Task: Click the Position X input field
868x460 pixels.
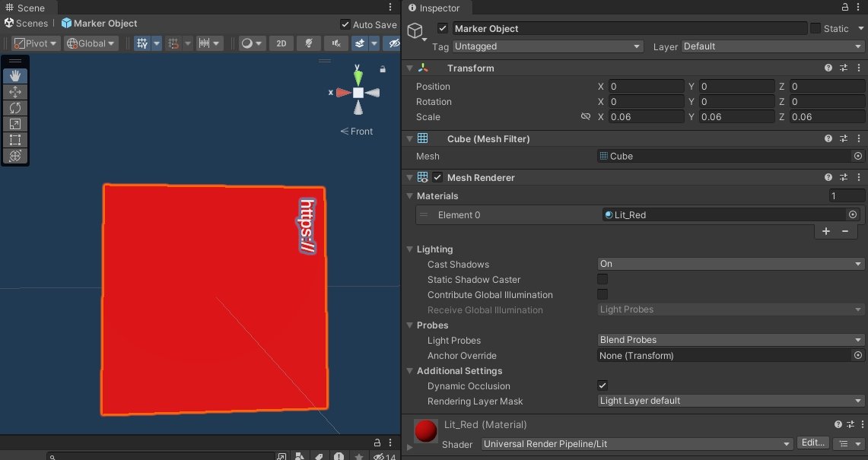Action: [x=646, y=87]
